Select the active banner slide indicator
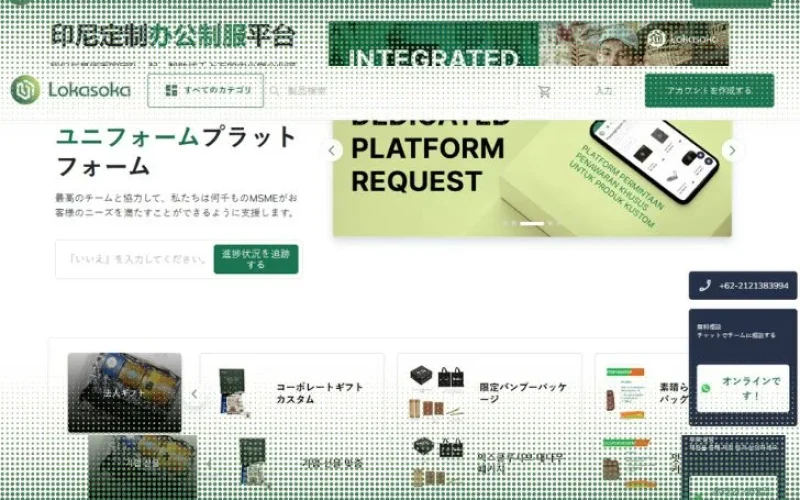The image size is (800, 500). click(532, 223)
